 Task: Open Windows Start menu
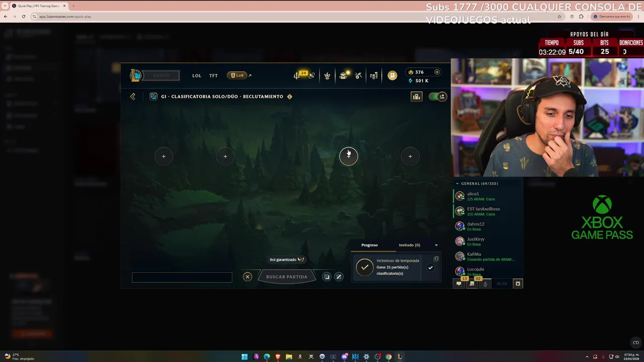tap(245, 357)
